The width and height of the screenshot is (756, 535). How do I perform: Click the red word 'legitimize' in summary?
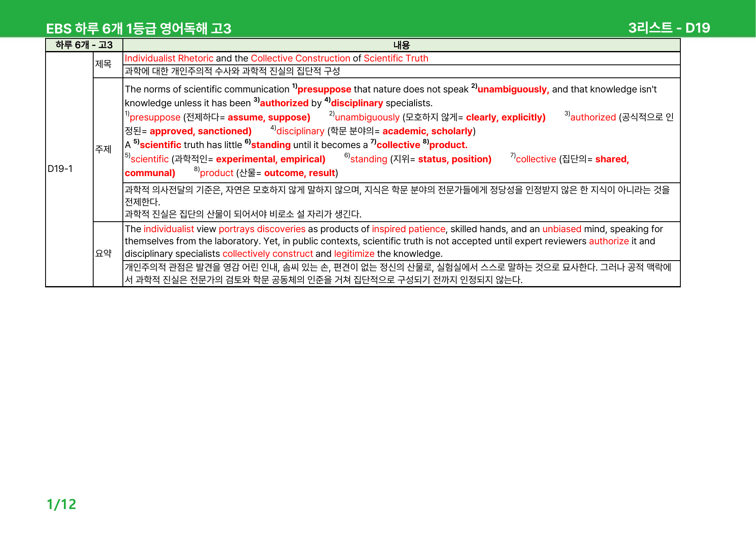(354, 254)
